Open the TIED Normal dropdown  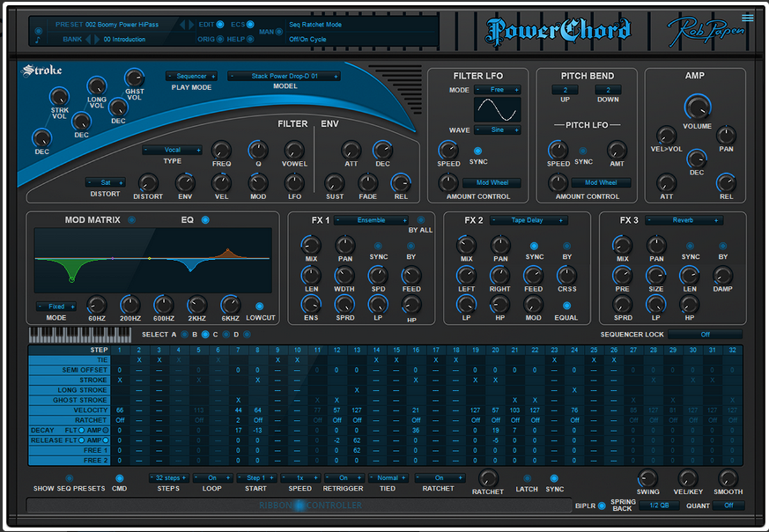[388, 478]
